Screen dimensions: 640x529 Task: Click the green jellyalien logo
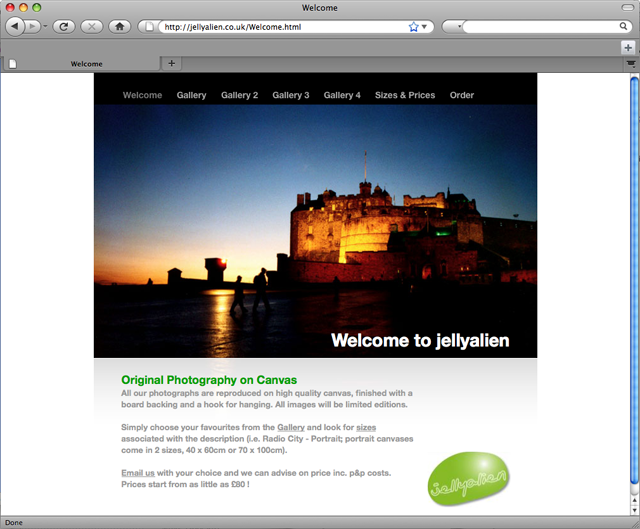[x=469, y=478]
